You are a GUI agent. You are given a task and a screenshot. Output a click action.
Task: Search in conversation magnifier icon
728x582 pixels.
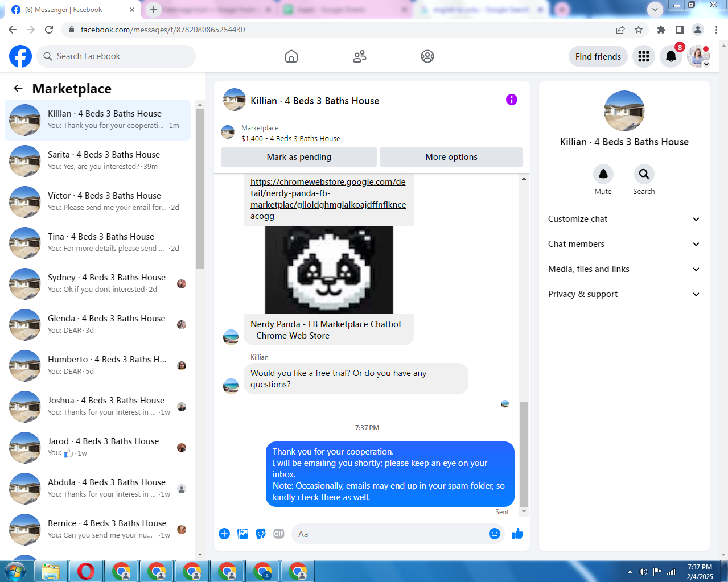point(644,174)
